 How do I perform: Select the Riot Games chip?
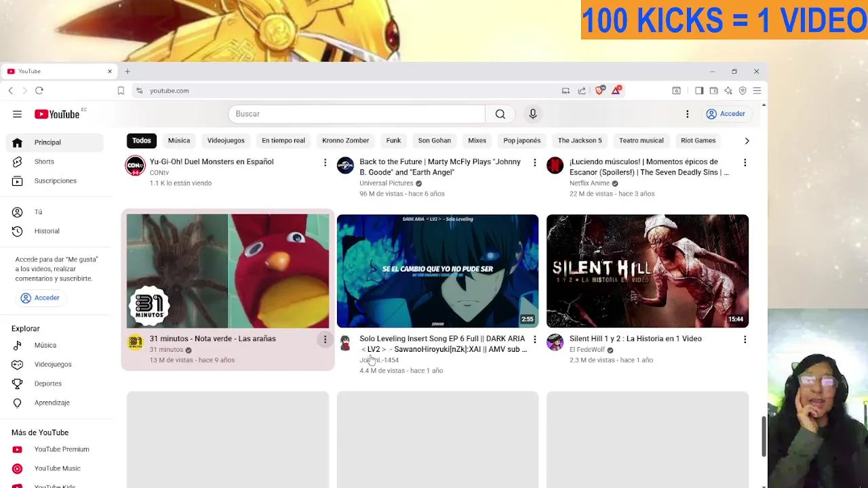click(x=698, y=140)
